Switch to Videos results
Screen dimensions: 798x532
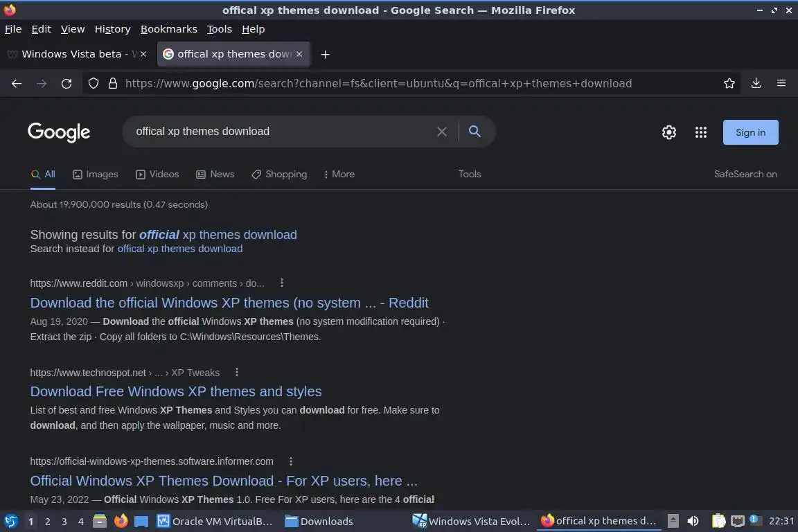157,174
